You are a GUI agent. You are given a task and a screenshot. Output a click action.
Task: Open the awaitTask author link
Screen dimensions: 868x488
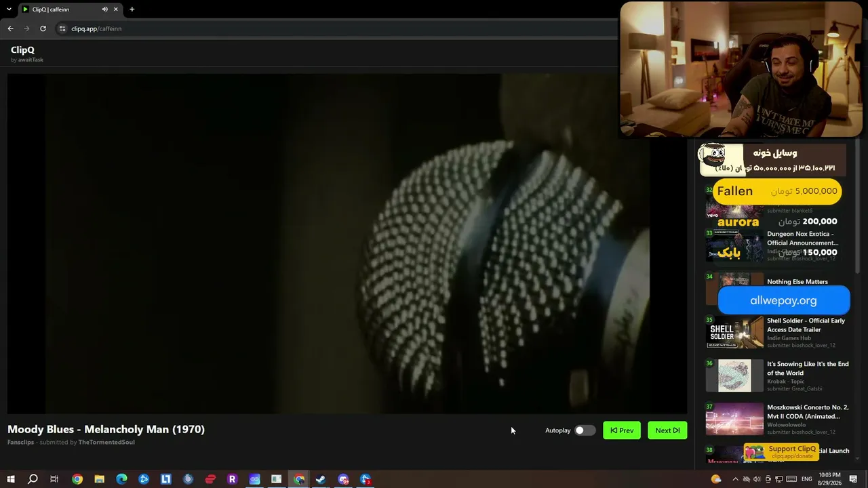tap(31, 60)
